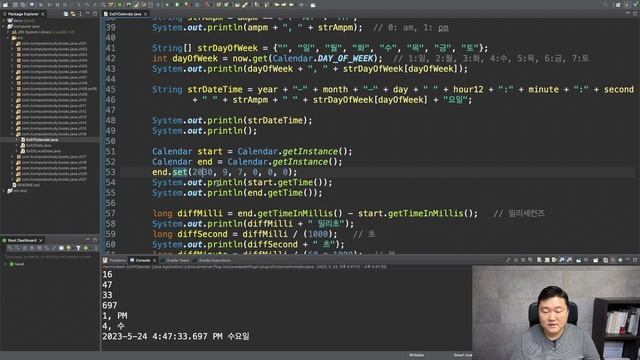Minimize the Boot Dashboard view
Image resolution: width=640 pixels, height=360 pixels.
point(88,240)
